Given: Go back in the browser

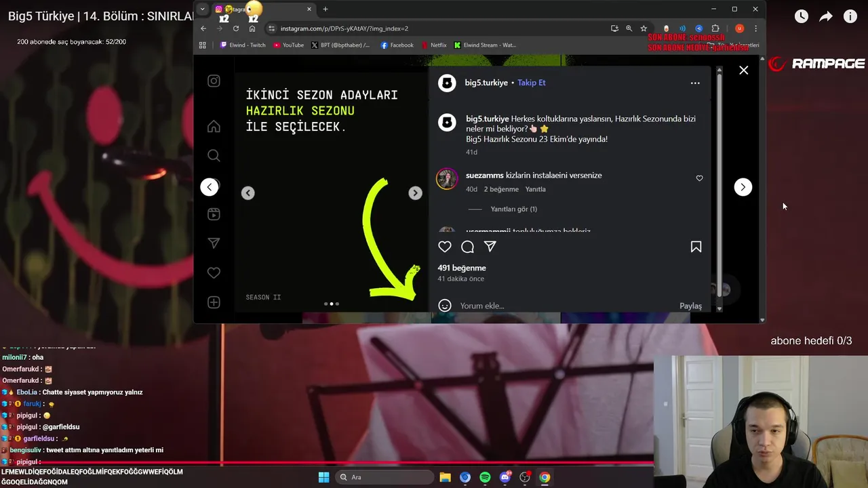Looking at the screenshot, I should pyautogui.click(x=203, y=28).
